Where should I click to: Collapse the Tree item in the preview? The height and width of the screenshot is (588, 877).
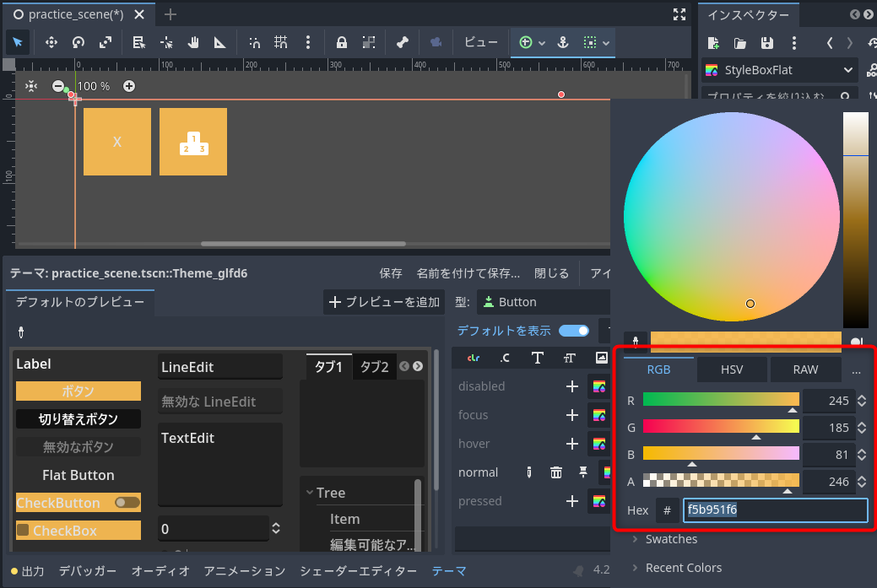[x=310, y=492]
